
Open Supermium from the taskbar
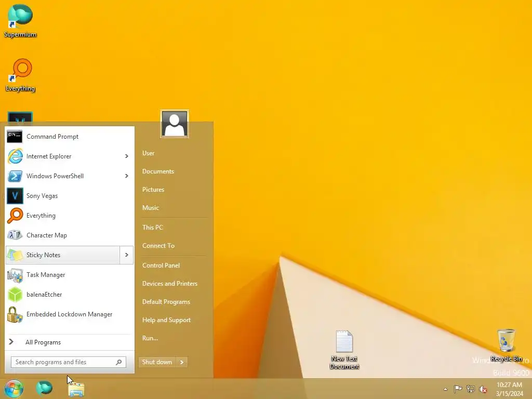pyautogui.click(x=44, y=389)
